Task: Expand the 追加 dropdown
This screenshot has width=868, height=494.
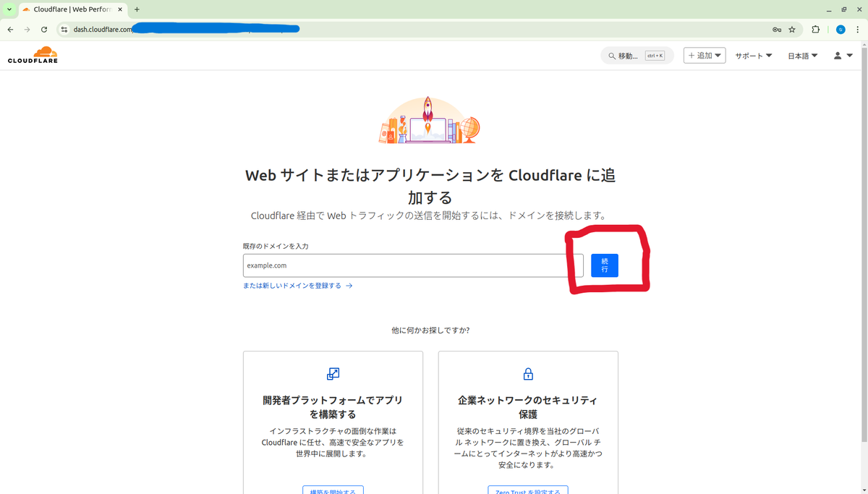Action: tap(705, 56)
